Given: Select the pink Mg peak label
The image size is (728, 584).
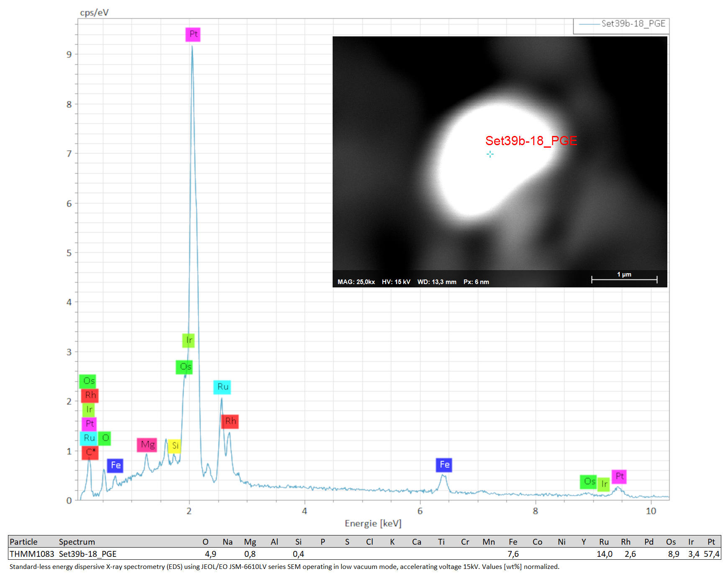Looking at the screenshot, I should [x=147, y=445].
